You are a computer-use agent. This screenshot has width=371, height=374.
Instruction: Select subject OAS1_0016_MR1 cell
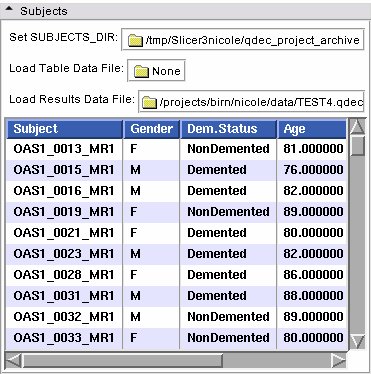(64, 191)
